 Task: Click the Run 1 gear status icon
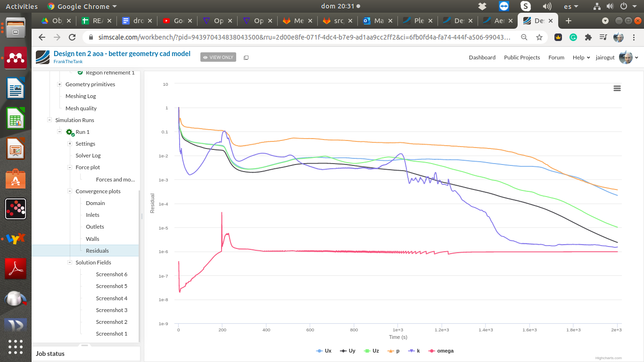tap(70, 132)
